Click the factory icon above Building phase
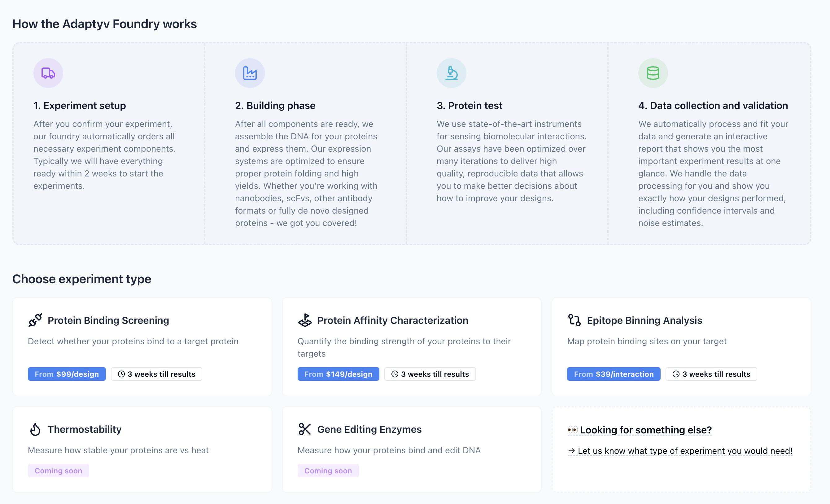 pos(250,73)
